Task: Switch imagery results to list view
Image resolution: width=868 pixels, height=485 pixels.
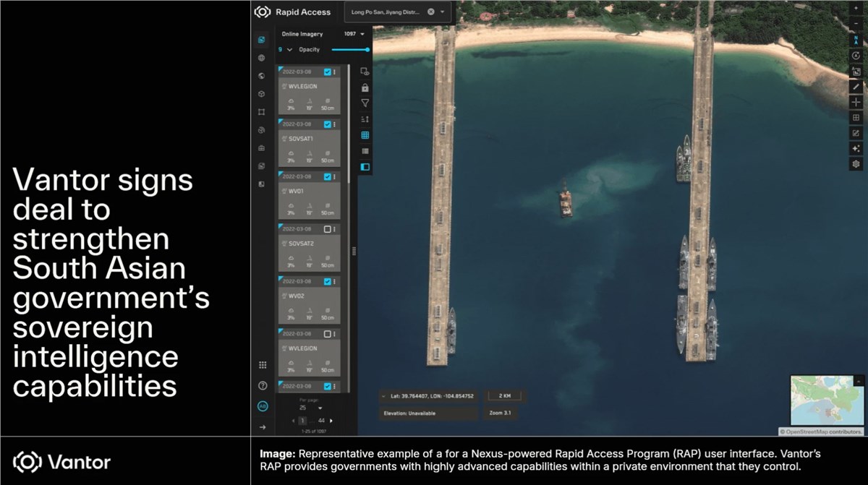Action: pos(365,151)
